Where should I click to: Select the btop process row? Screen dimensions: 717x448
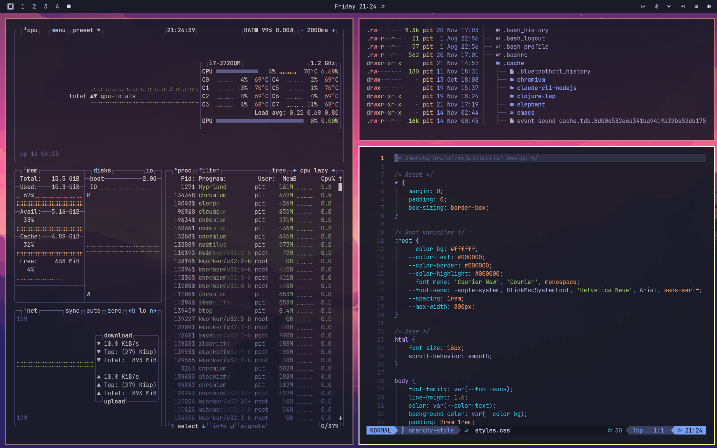254,310
